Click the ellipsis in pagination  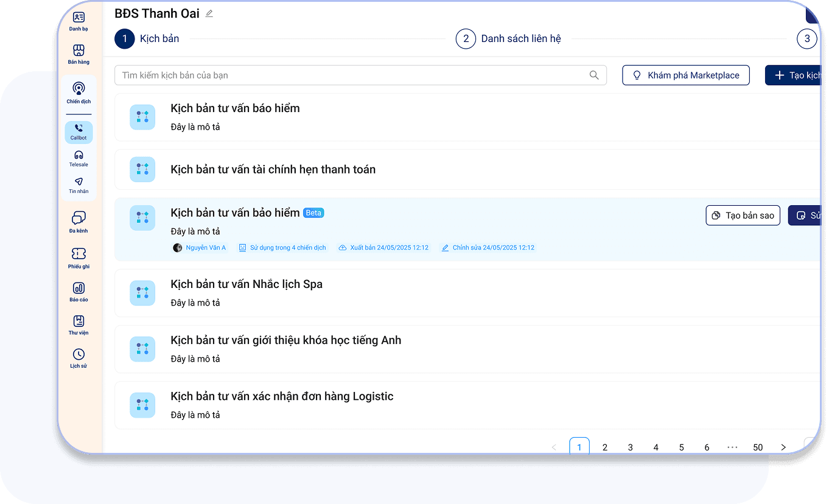tap(732, 446)
